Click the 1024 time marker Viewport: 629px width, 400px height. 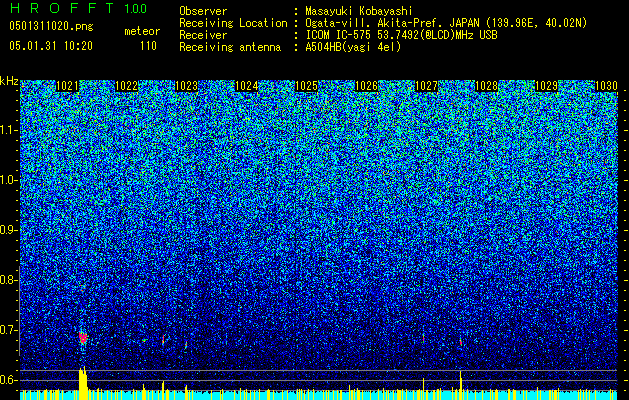click(246, 86)
